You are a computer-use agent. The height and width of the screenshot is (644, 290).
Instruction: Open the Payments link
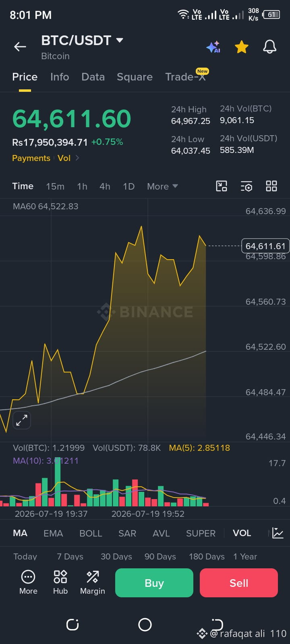(x=31, y=158)
